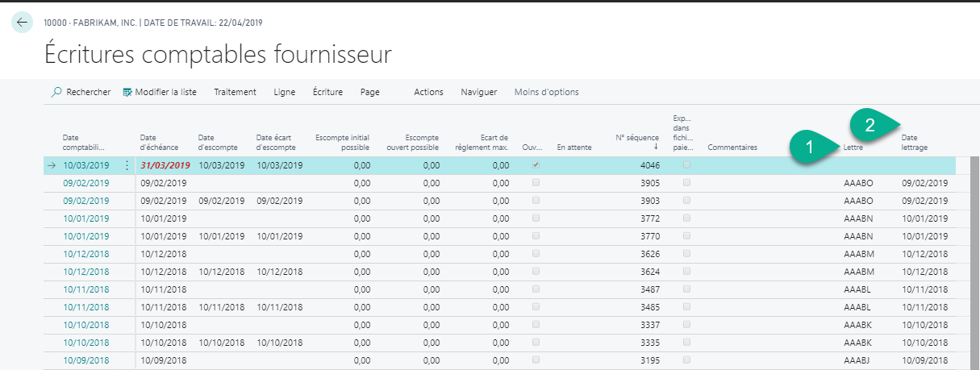This screenshot has width=980, height=370.
Task: Sort by the Date lettrage column header
Action: coord(915,143)
